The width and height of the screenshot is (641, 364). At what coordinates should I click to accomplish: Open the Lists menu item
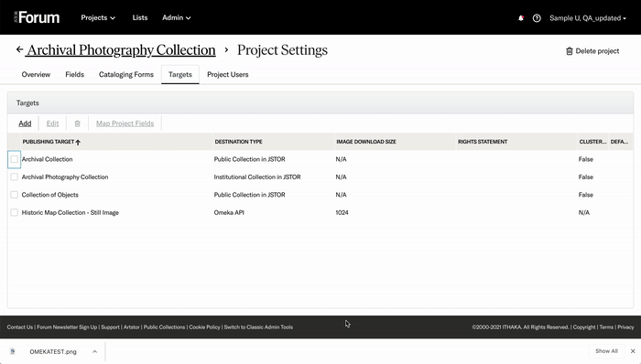[140, 17]
